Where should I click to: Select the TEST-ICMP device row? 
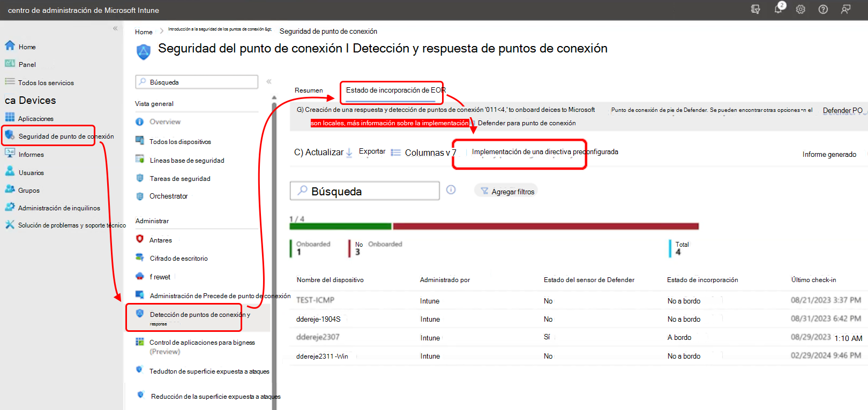point(579,300)
